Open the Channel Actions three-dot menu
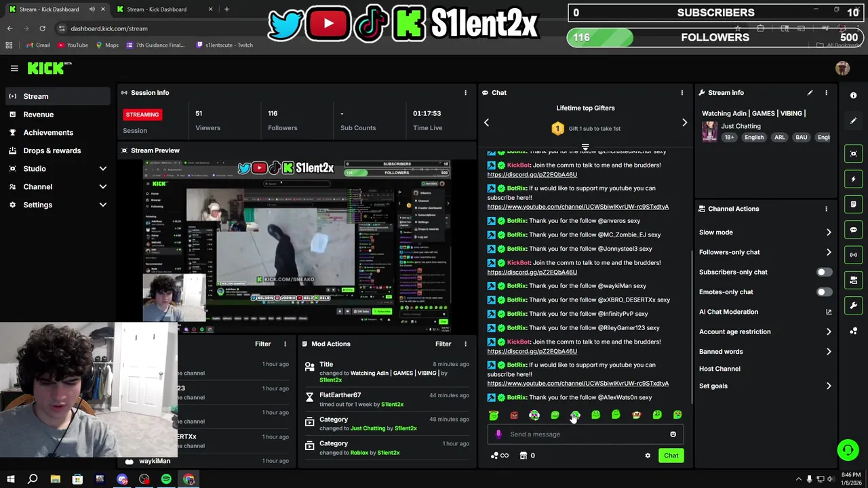 [x=826, y=209]
